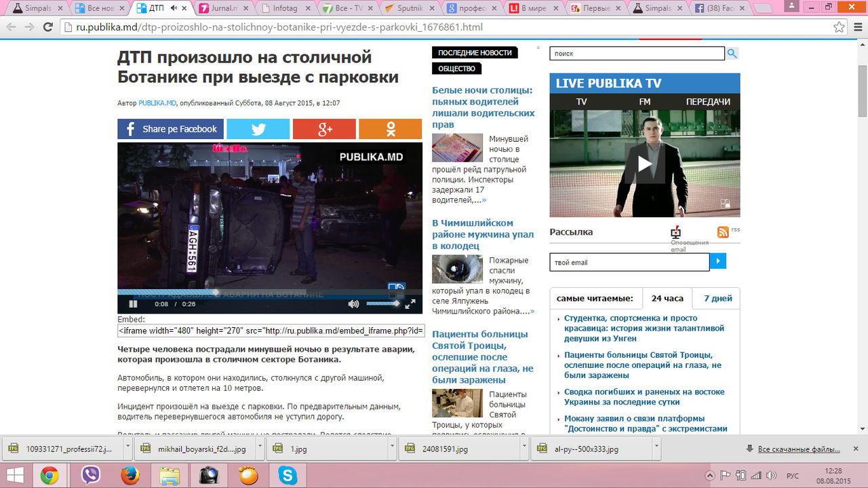The width and height of the screenshot is (868, 488).
Task: Share article on Twitter
Action: pos(258,129)
